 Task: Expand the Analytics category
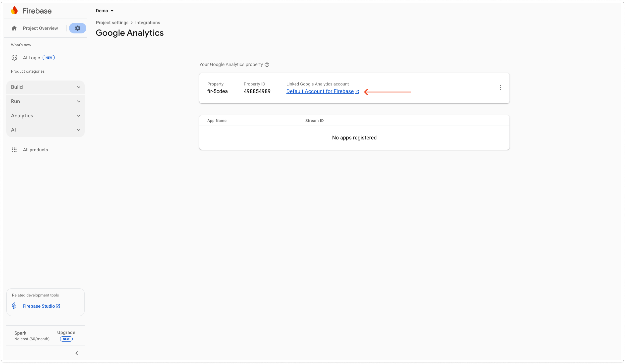pos(45,116)
